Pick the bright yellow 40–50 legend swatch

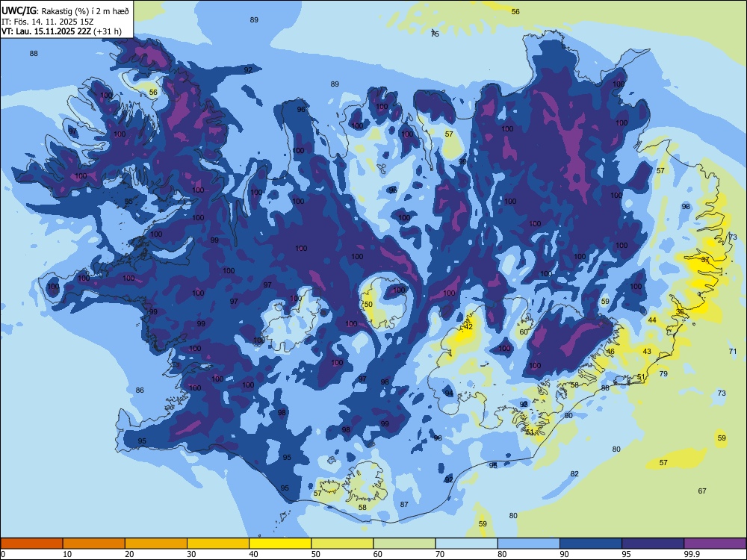click(280, 544)
